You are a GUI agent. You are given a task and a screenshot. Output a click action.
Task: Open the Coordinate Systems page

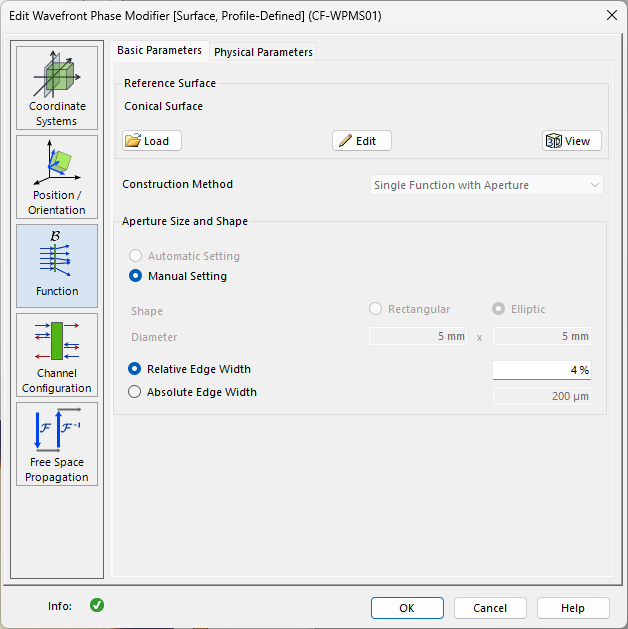point(57,88)
